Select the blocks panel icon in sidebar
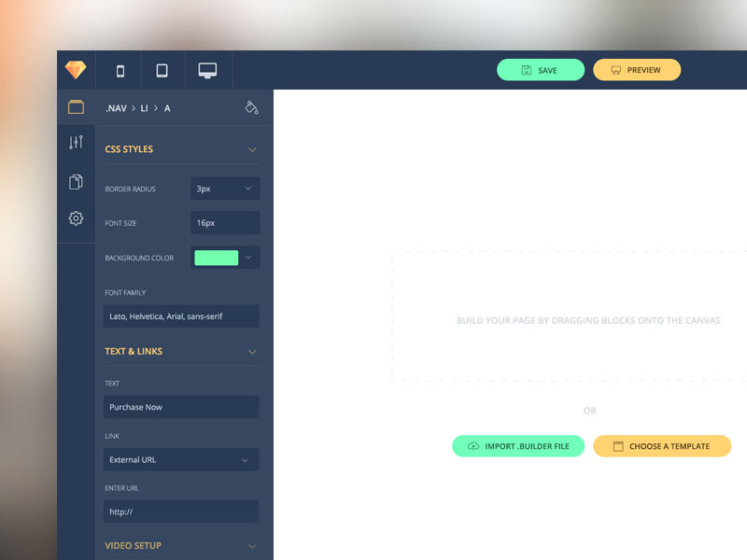Screen dimensions: 747x560 76,106
